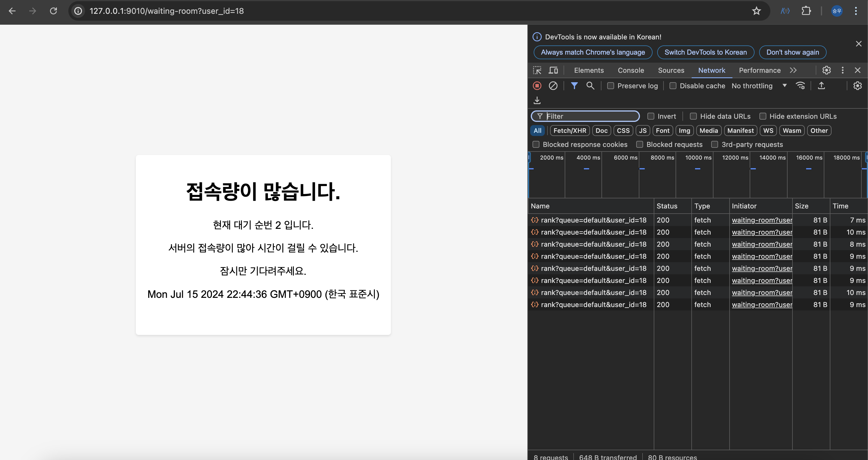Enable the Preserve log checkbox
The width and height of the screenshot is (868, 460).
(611, 86)
